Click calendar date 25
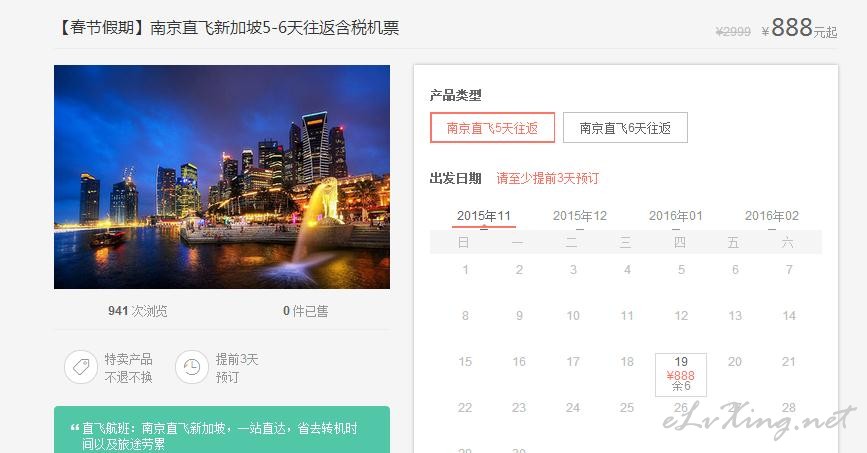867x453 pixels. tap(627, 408)
